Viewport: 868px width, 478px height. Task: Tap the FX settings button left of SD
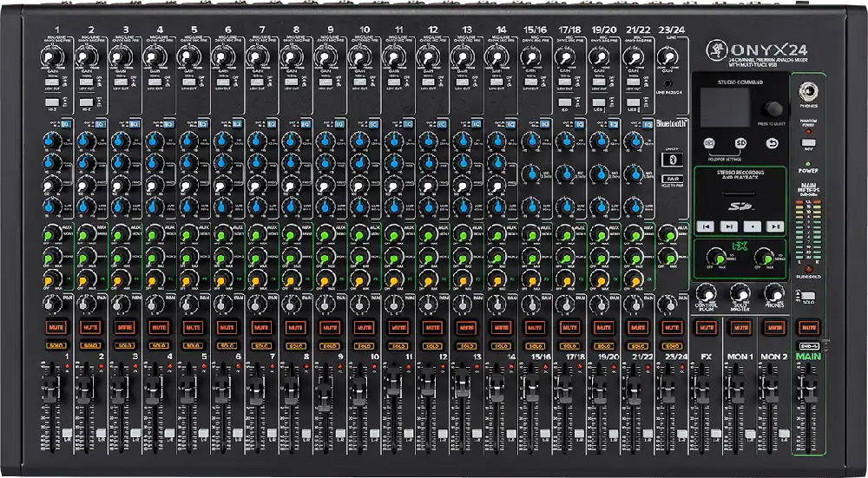[x=709, y=143]
